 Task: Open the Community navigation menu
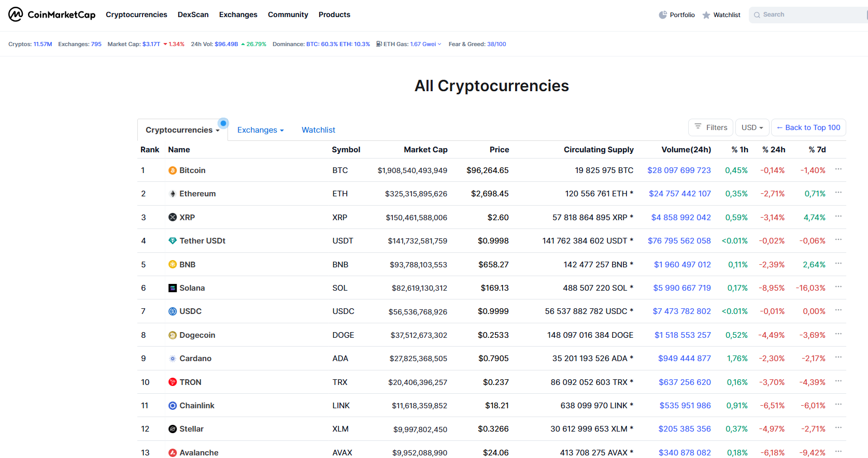pos(288,15)
